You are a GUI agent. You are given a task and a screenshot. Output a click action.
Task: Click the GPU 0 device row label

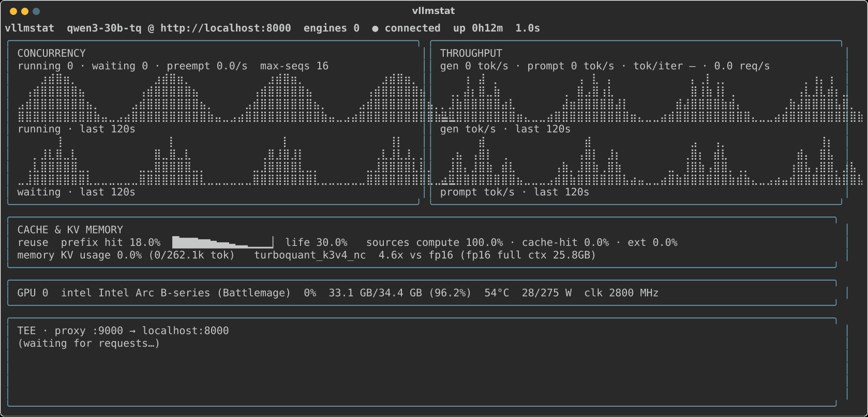tap(33, 293)
